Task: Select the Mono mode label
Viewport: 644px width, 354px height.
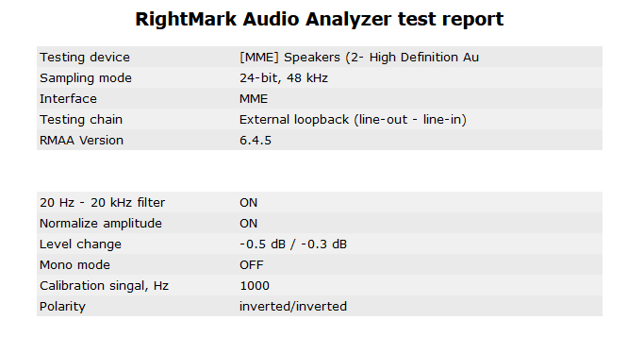Action: (74, 264)
